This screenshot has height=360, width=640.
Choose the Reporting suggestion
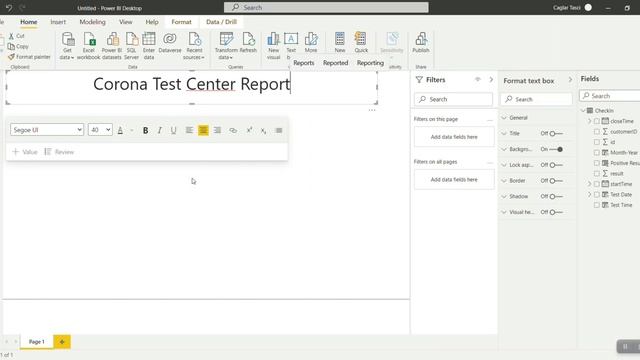pos(370,63)
